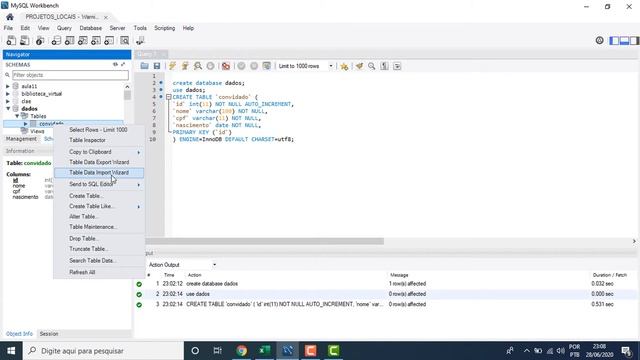The height and width of the screenshot is (360, 640).
Task: Execute the script with the lightning icon
Action: tap(172, 66)
